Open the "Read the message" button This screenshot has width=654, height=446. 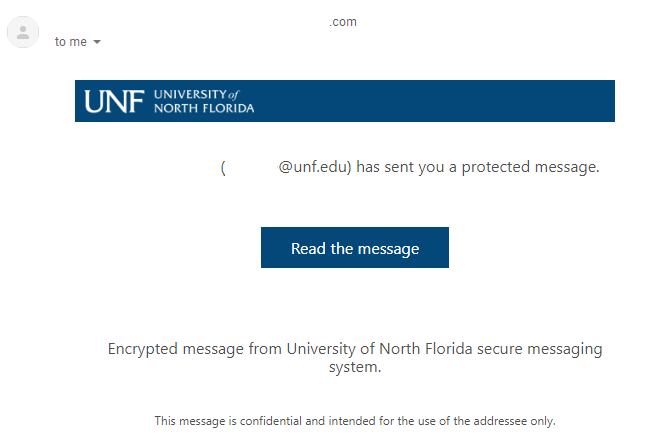(355, 247)
